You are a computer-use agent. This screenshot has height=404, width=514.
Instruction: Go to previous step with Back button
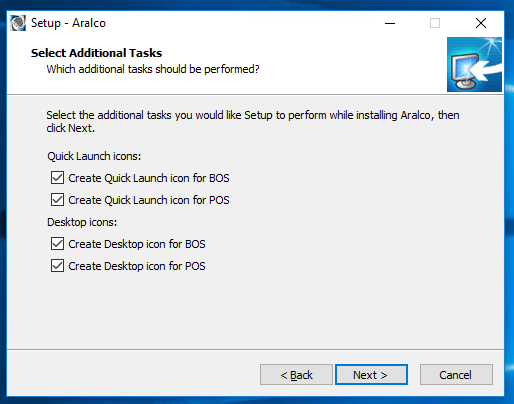point(296,375)
